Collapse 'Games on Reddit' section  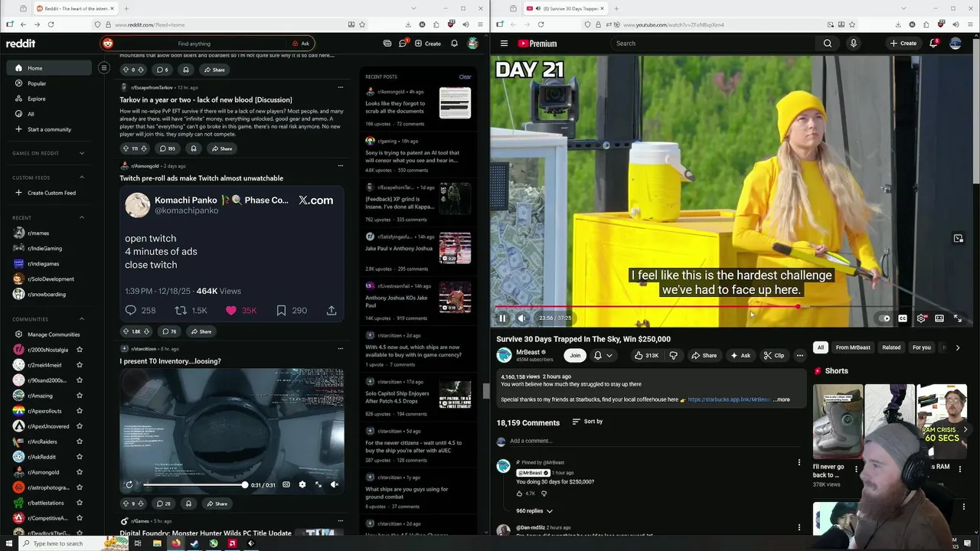[x=82, y=153]
